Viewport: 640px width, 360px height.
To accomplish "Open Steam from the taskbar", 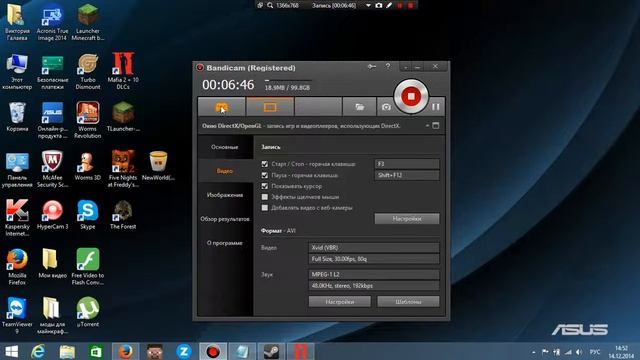I will [x=271, y=351].
